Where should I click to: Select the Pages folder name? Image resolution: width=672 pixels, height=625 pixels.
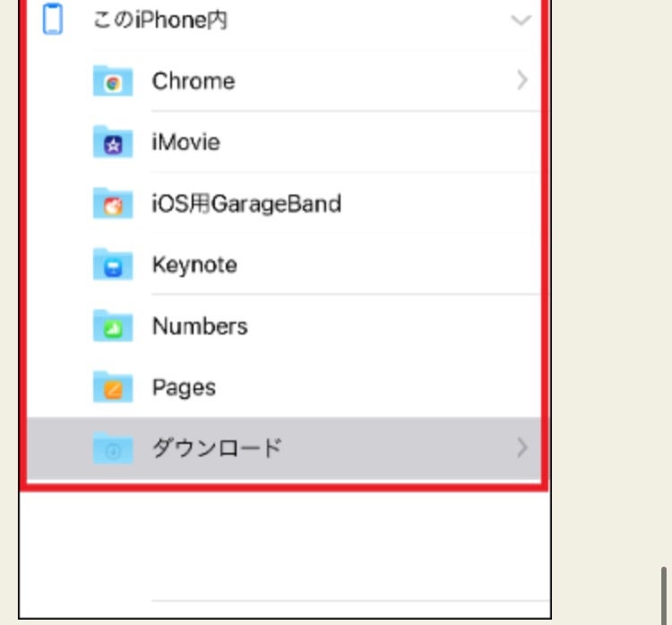point(184,388)
